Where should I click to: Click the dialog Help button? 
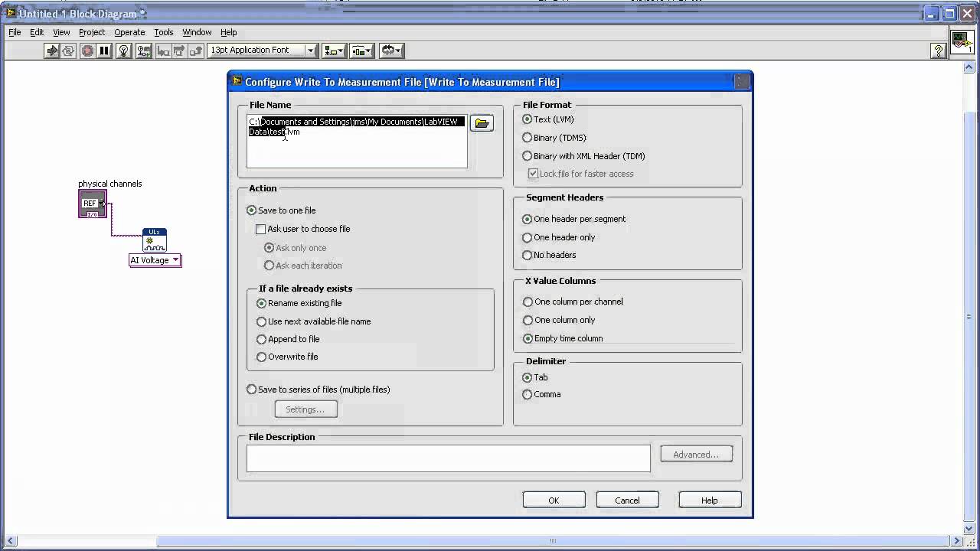710,500
